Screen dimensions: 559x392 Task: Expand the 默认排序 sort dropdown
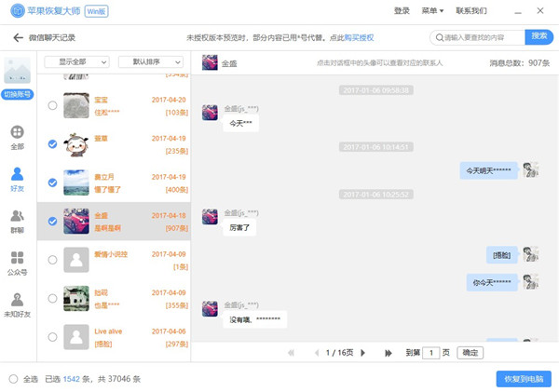click(x=151, y=62)
